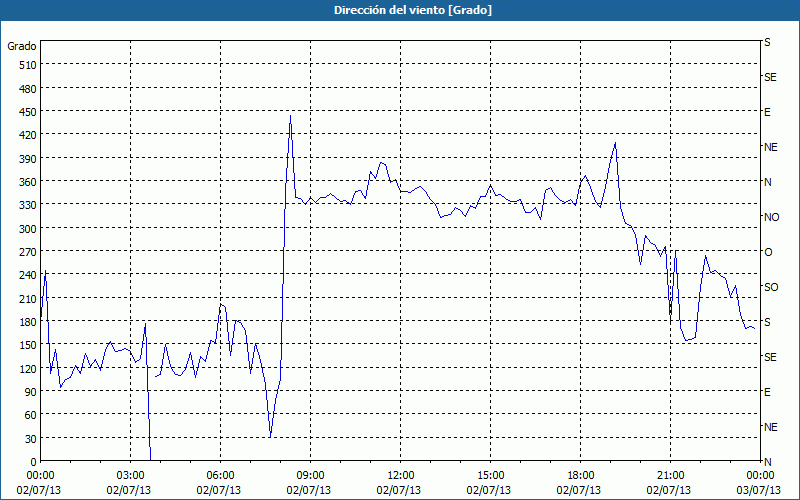Image resolution: width=800 pixels, height=500 pixels.
Task: Click the "N" compass label level with 0
Action: pos(768,462)
